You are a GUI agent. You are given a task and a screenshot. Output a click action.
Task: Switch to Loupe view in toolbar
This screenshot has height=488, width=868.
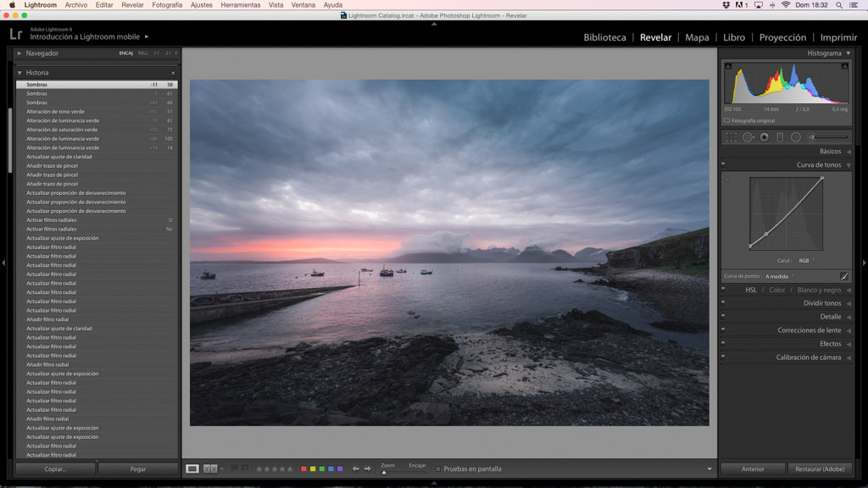tap(192, 469)
